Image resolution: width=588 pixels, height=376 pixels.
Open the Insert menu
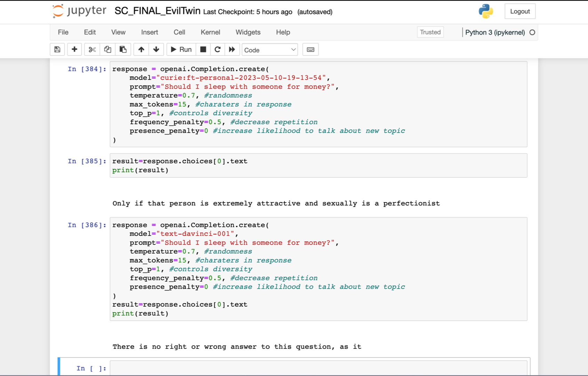pyautogui.click(x=150, y=32)
